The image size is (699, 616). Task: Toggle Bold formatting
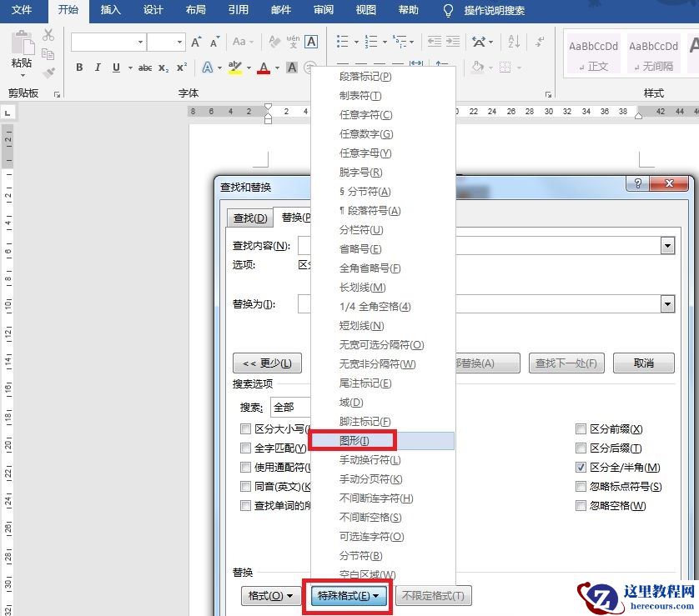[x=79, y=68]
